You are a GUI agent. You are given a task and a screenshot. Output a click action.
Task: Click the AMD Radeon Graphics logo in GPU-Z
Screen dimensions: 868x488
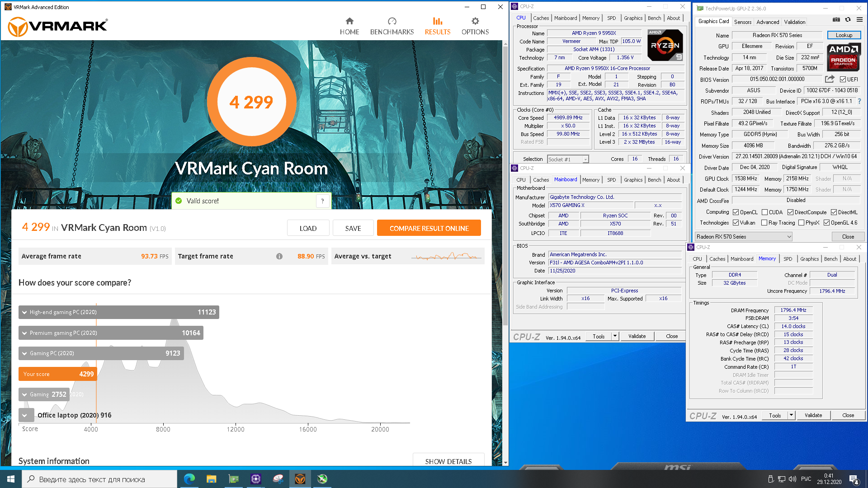843,57
